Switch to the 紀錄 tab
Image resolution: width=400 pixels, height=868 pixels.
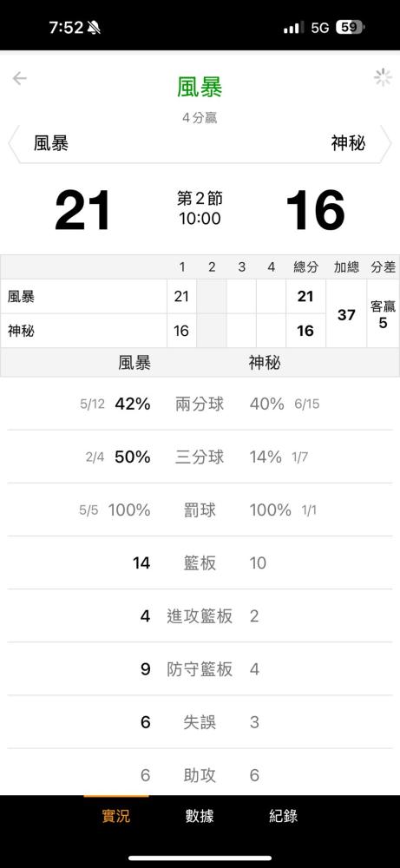click(283, 815)
